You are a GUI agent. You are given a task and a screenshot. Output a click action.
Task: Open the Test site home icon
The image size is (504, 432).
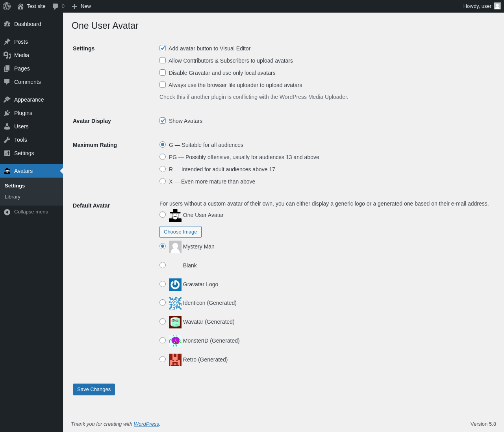point(20,6)
